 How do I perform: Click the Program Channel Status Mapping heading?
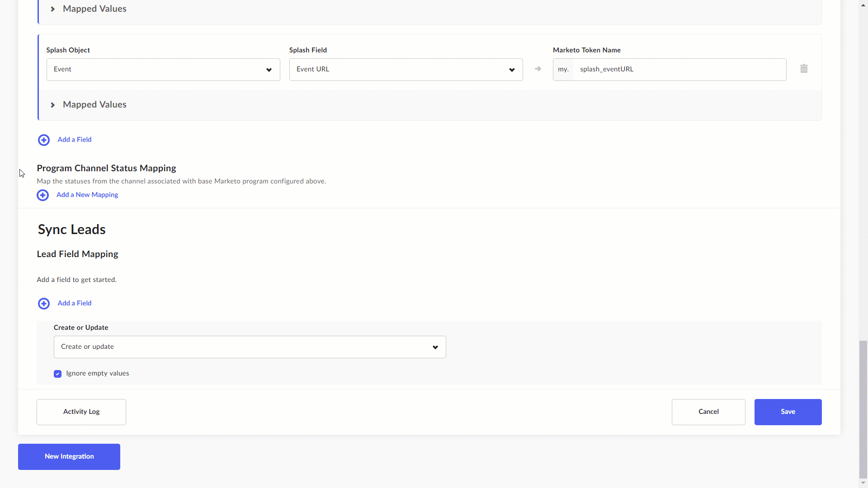point(106,168)
